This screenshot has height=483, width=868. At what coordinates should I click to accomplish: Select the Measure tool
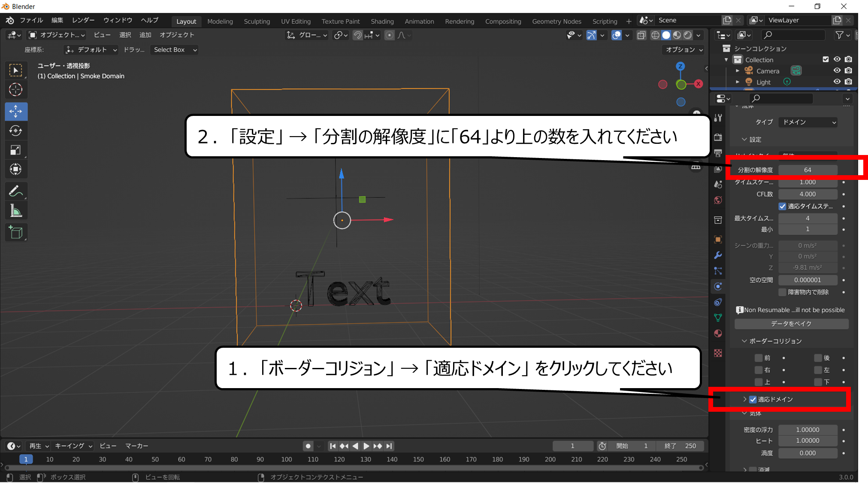tap(16, 211)
